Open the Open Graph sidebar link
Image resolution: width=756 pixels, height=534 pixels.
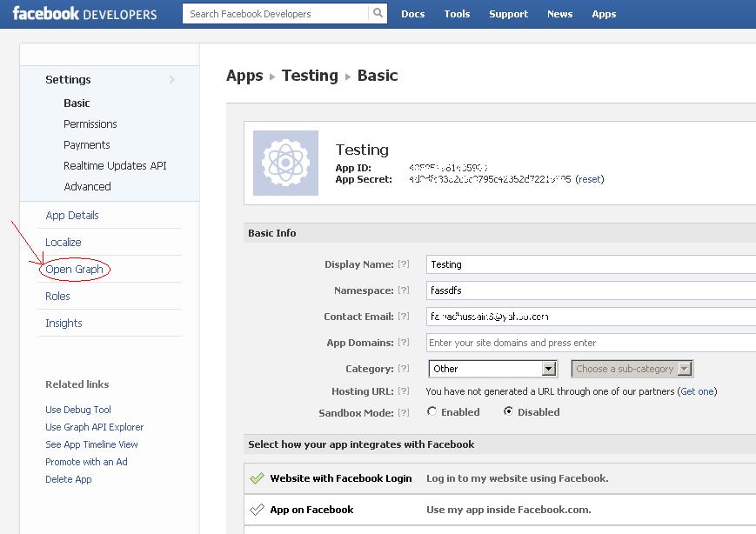[75, 270]
